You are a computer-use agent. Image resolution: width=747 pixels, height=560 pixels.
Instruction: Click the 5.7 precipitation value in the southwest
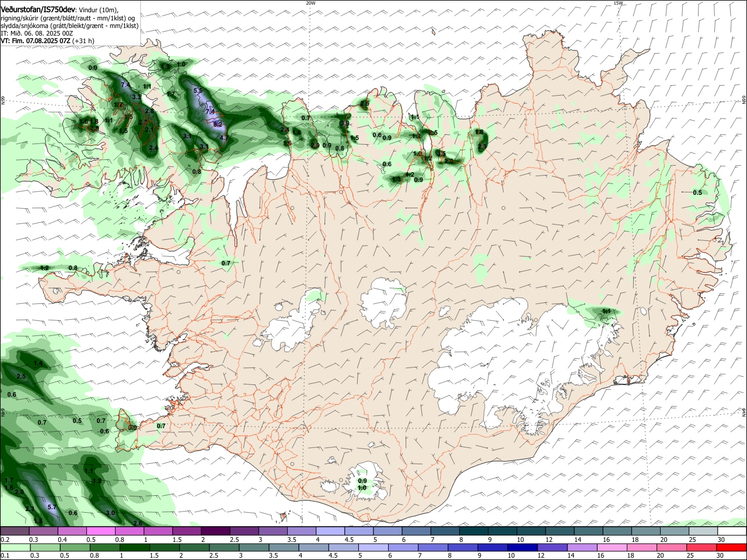(x=51, y=507)
